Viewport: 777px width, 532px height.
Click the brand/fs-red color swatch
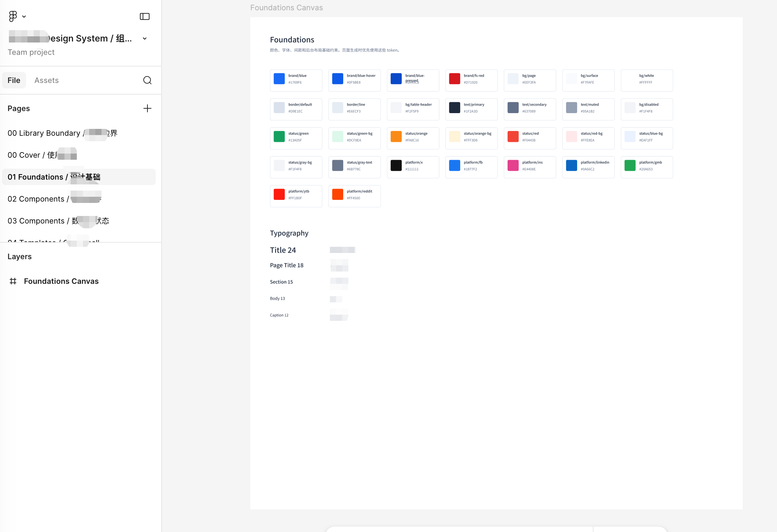[455, 78]
